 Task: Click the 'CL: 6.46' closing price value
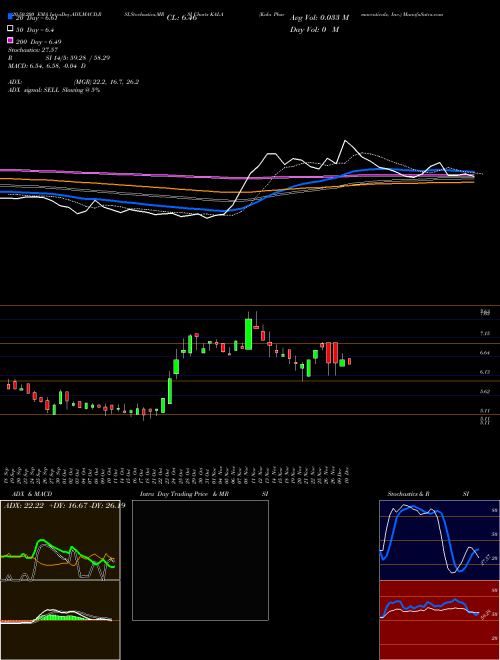tap(182, 18)
